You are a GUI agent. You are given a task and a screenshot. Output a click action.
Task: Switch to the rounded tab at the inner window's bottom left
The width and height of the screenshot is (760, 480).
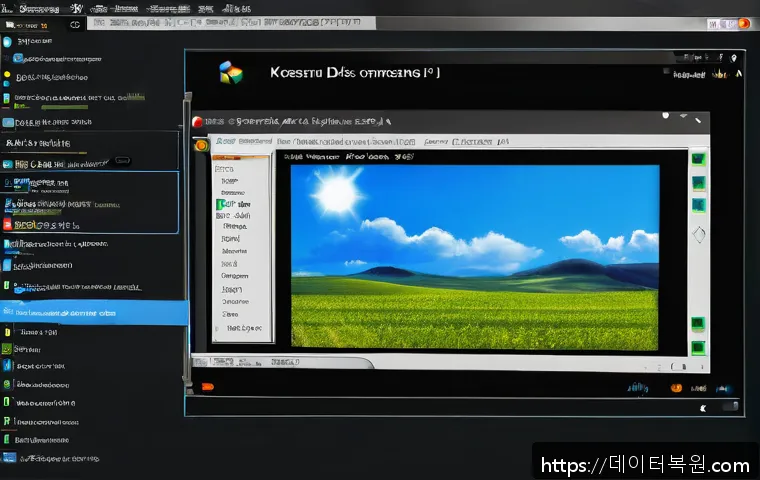(283, 362)
